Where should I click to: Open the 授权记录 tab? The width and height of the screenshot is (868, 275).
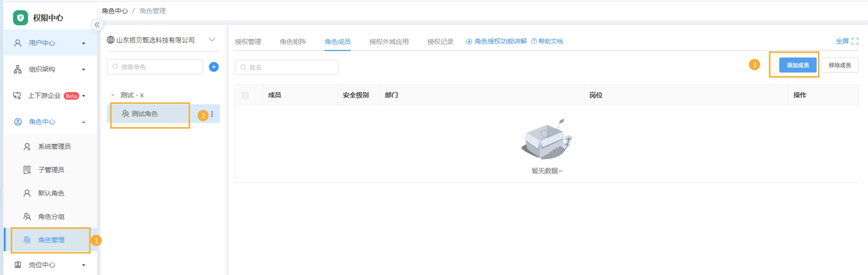click(x=440, y=42)
